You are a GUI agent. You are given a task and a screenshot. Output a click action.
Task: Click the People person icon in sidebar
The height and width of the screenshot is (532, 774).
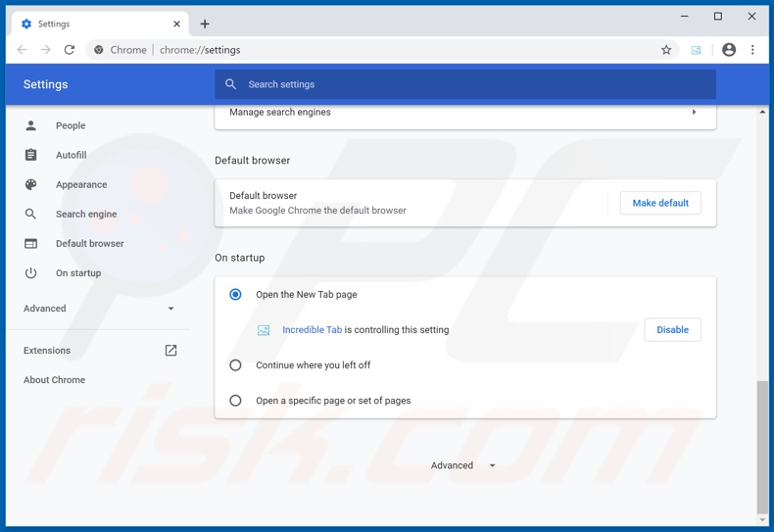point(30,125)
